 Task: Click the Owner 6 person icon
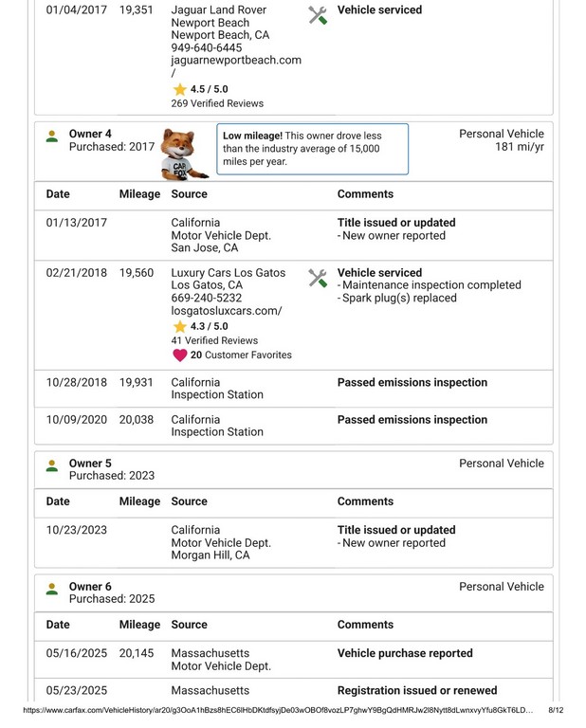(52, 589)
